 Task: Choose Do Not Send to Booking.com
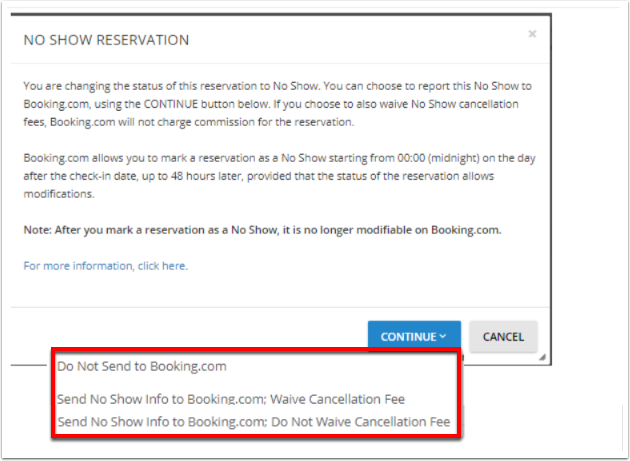[142, 366]
